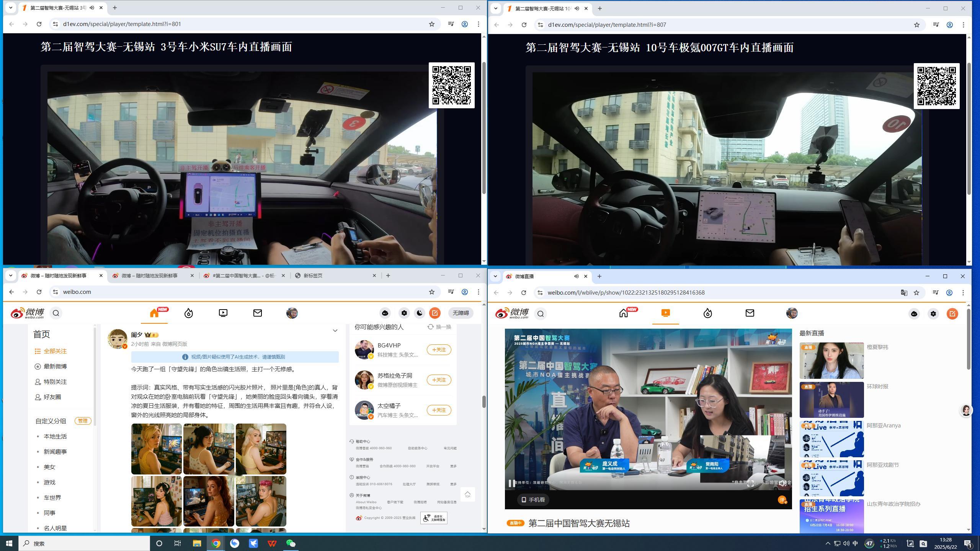Open WeChat from the taskbar
The height and width of the screenshot is (551, 980).
point(291,543)
